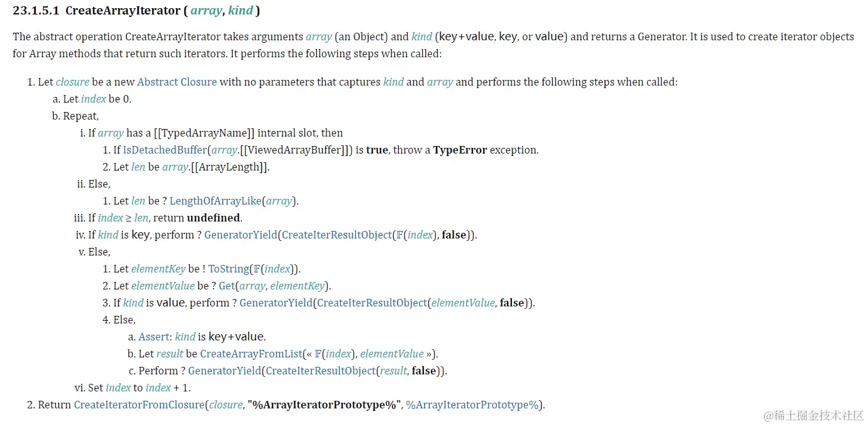Click the elementKey variable definition
This screenshot has height=426, width=868.
(x=158, y=269)
